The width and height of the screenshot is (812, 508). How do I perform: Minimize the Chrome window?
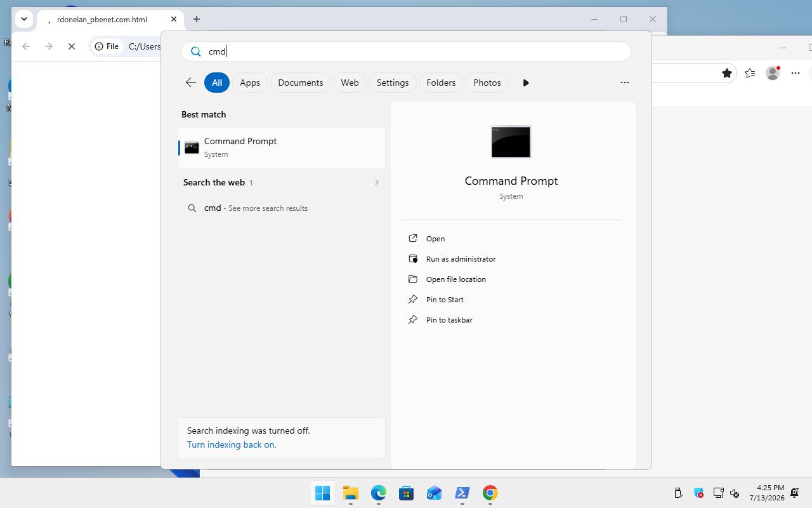click(x=594, y=19)
